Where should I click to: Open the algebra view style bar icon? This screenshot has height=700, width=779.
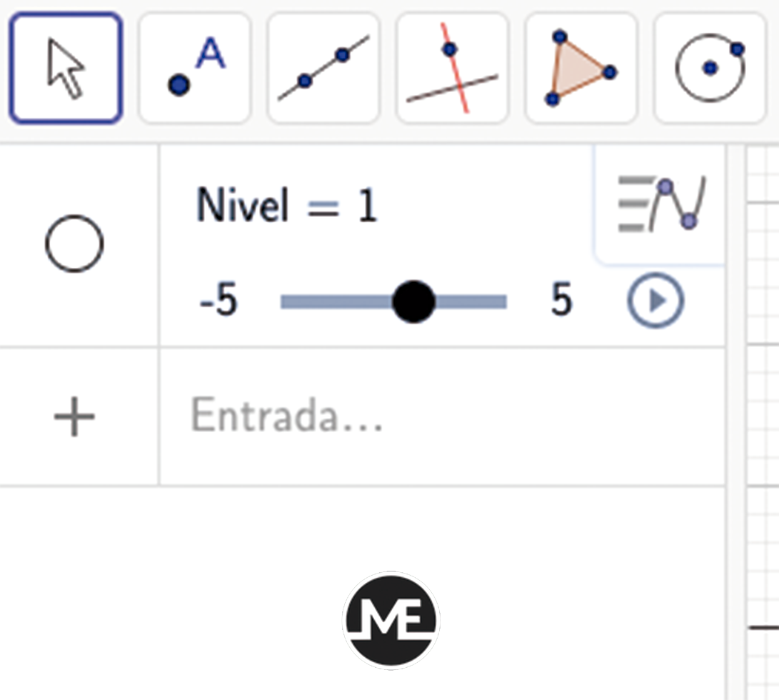click(660, 204)
